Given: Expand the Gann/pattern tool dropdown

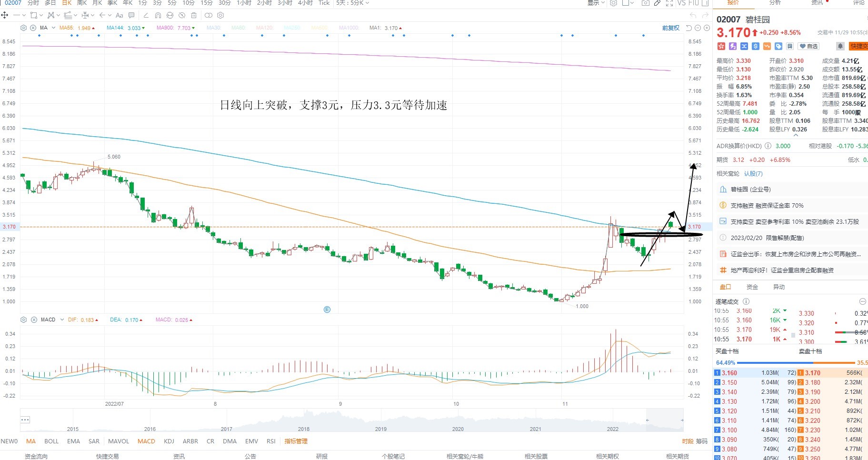Looking at the screenshot, I should coord(58,15).
